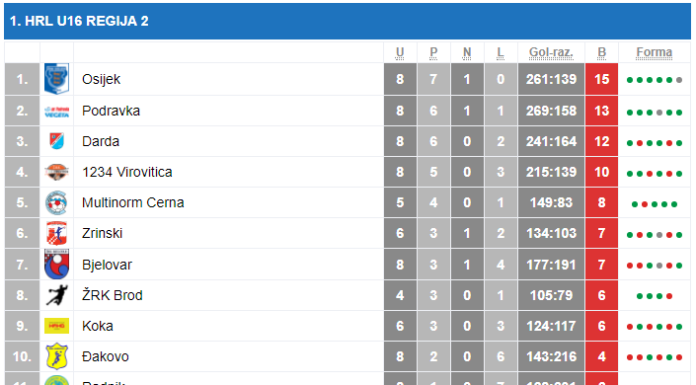This screenshot has height=385, width=696.
Task: Click the U matches column header
Action: [x=400, y=52]
